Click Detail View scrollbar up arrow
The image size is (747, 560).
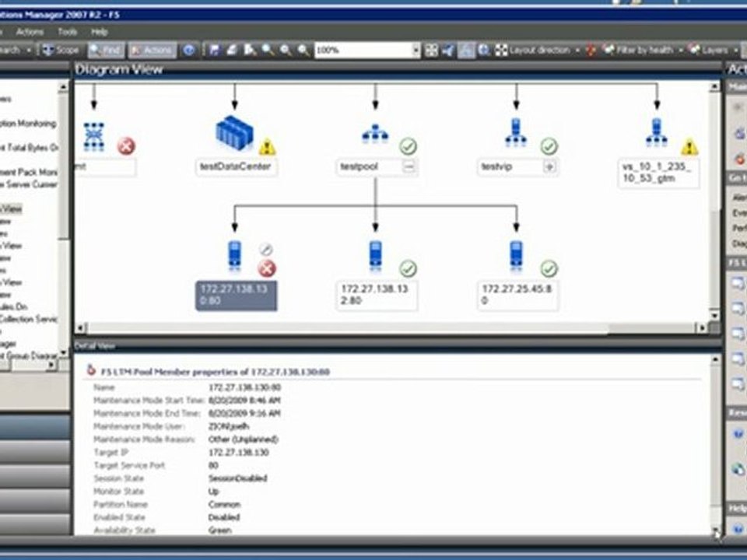(715, 360)
